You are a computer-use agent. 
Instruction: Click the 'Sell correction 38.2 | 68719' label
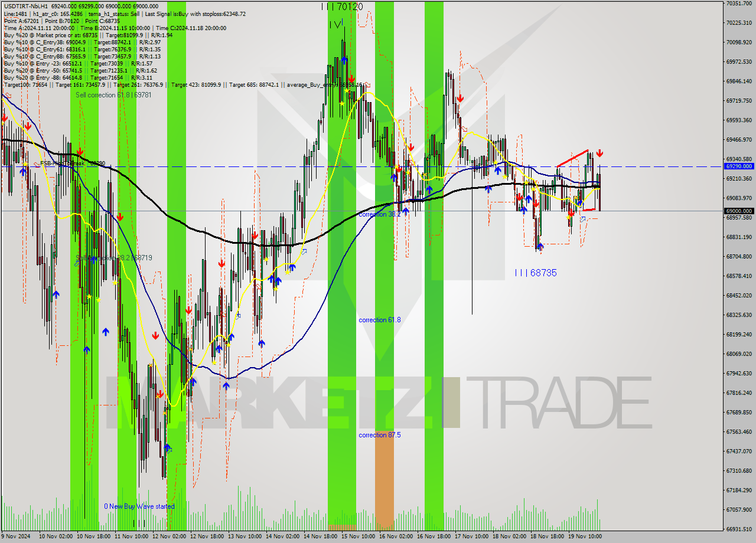[114, 258]
